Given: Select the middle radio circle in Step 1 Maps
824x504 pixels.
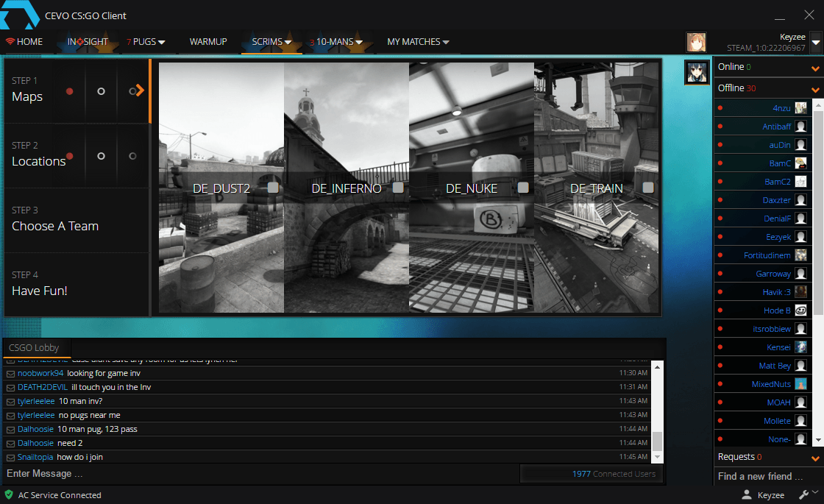Looking at the screenshot, I should (x=101, y=91).
